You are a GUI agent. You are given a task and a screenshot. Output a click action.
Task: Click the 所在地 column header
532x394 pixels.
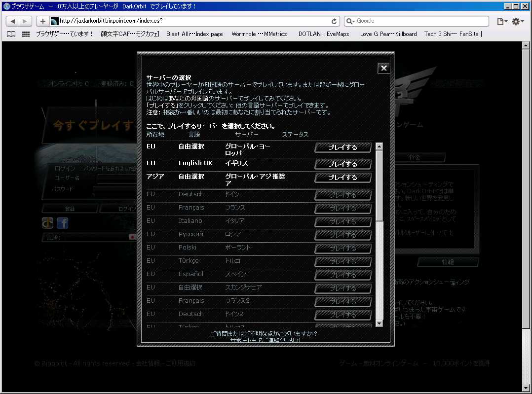pos(155,135)
